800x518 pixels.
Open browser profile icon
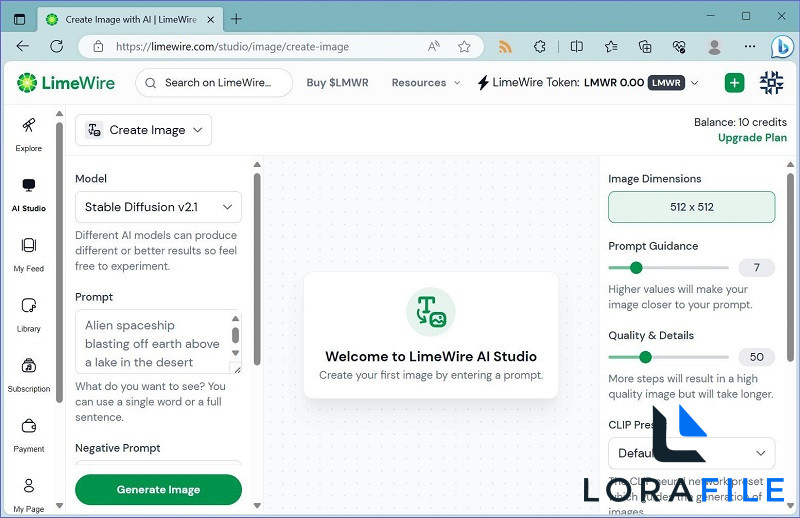(x=714, y=47)
